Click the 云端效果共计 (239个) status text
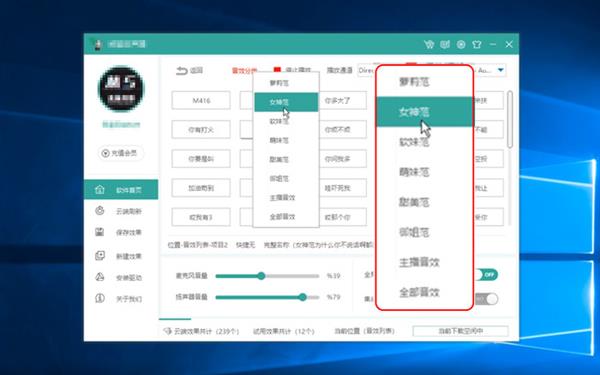600x375 pixels. [207, 331]
